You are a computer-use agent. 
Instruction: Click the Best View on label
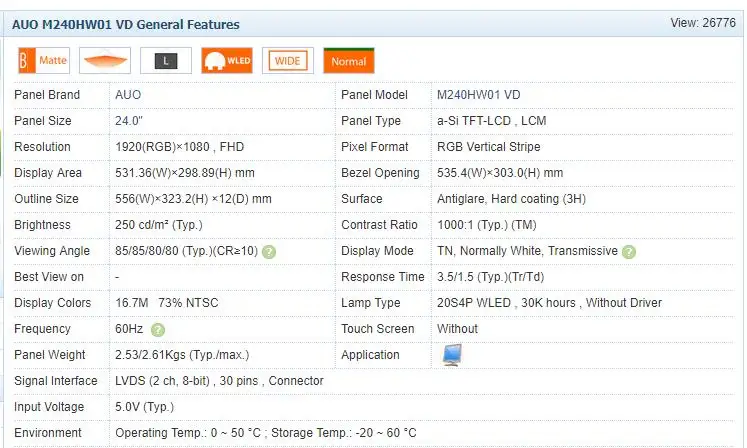tap(49, 277)
